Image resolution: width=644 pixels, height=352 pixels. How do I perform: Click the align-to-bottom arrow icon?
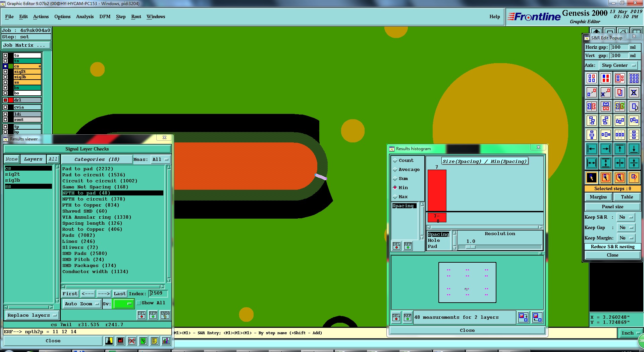point(634,149)
